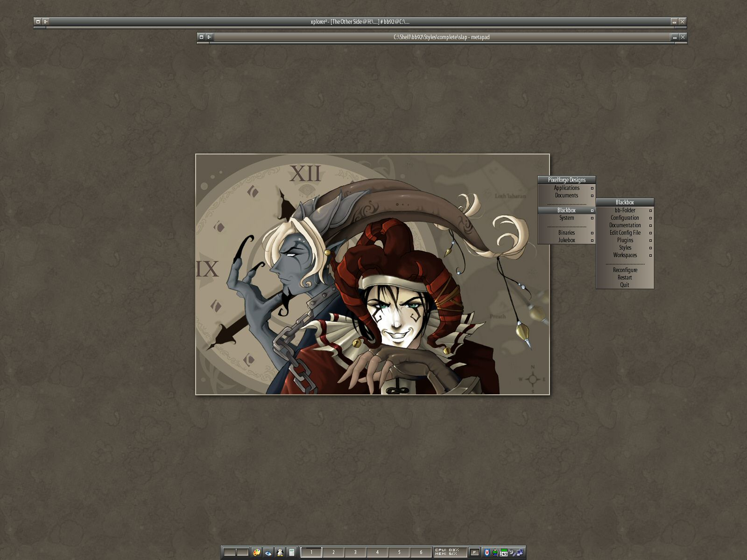Click the jester artwork image
The image size is (747, 560).
pyautogui.click(x=372, y=274)
